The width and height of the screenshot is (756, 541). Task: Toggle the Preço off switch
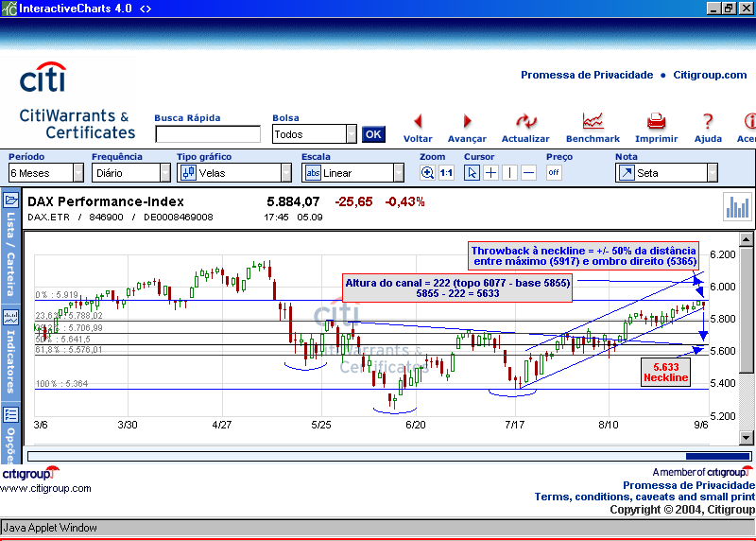point(554,173)
